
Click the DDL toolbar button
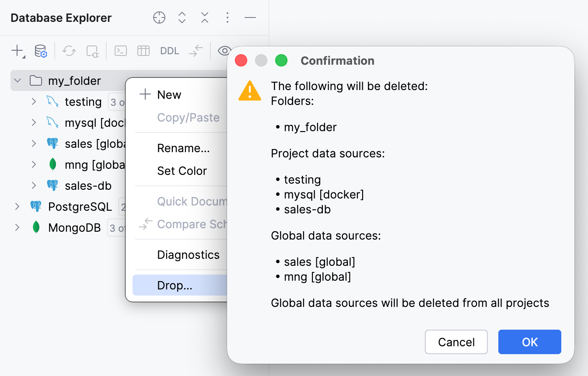[170, 51]
